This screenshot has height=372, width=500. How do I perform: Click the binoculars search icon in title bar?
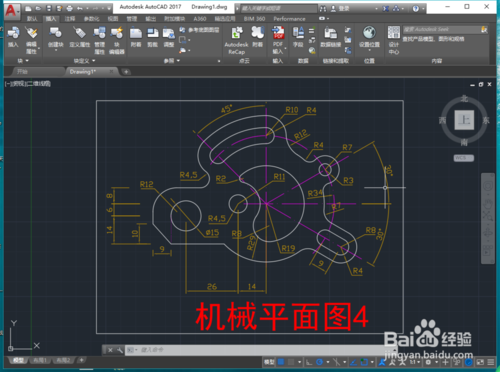pyautogui.click(x=323, y=9)
